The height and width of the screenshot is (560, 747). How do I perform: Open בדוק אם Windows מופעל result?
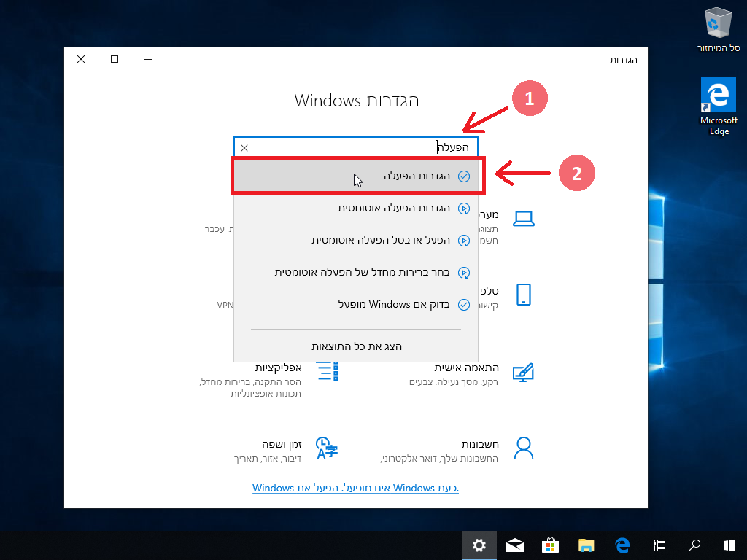pos(356,304)
